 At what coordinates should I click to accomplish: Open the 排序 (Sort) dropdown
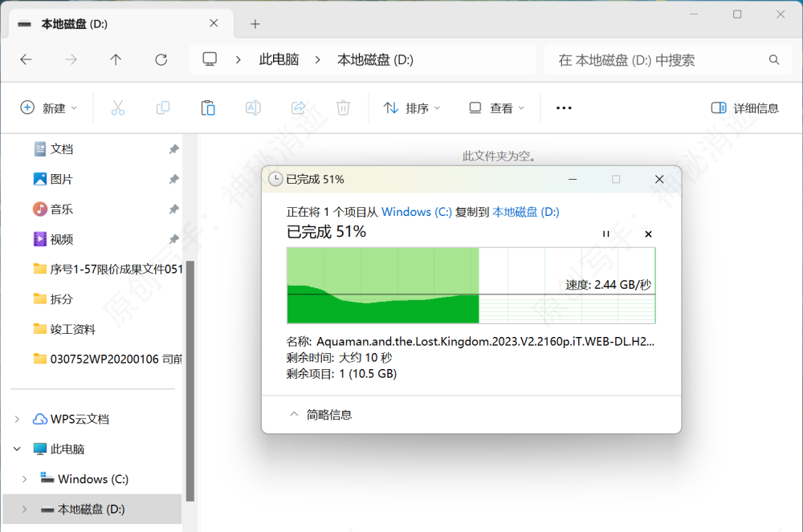pyautogui.click(x=412, y=108)
